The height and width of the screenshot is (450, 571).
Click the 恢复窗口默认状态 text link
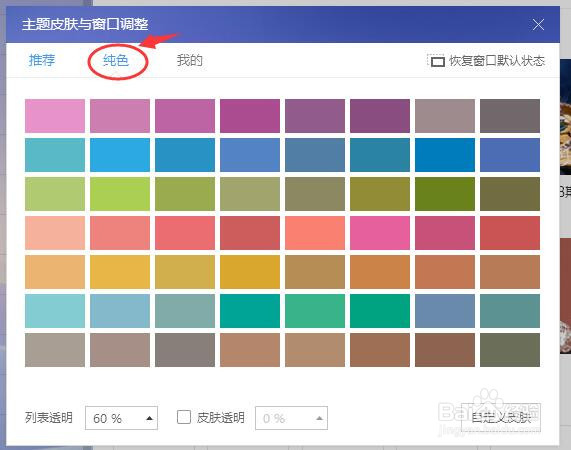click(497, 61)
